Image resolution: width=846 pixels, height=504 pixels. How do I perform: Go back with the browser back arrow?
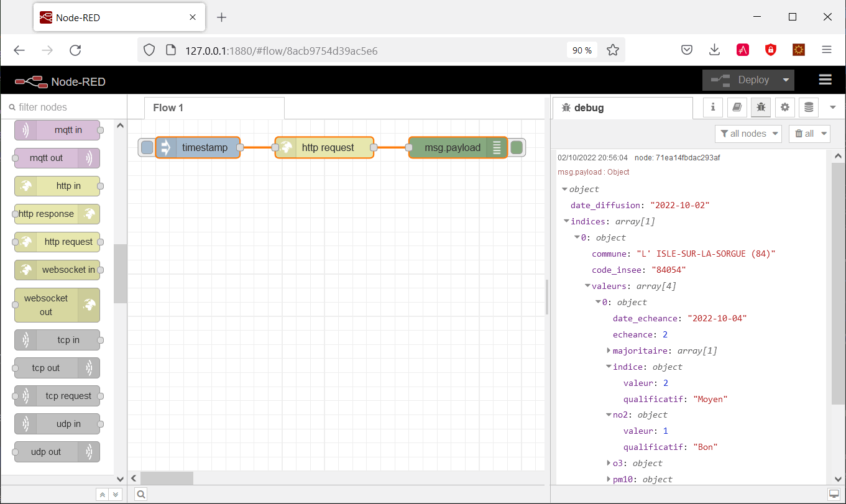click(19, 50)
